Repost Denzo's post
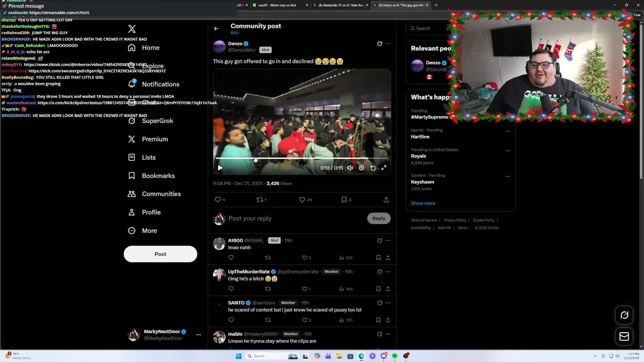This screenshot has width=644, height=362. (x=261, y=200)
